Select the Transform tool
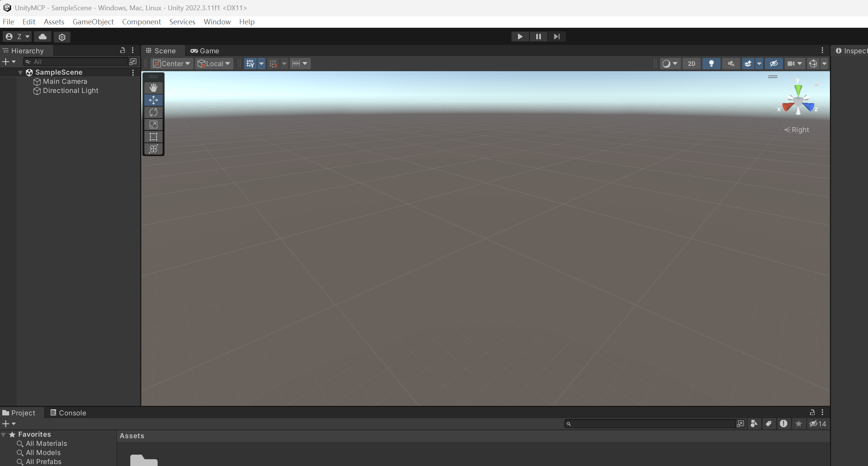The image size is (868, 466). (153, 149)
